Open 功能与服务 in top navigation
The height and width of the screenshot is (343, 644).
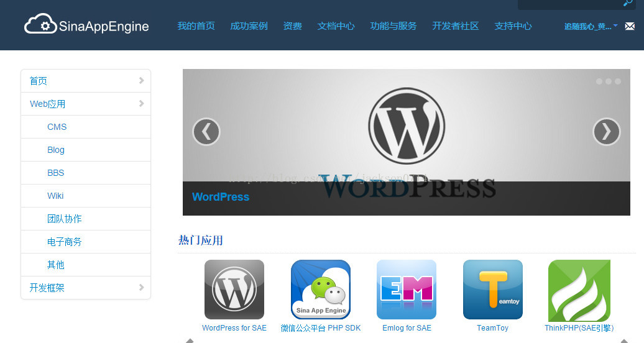tap(393, 26)
